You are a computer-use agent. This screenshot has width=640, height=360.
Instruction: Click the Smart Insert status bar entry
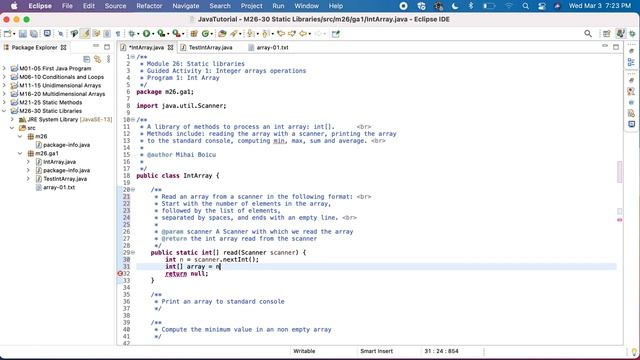[376, 351]
